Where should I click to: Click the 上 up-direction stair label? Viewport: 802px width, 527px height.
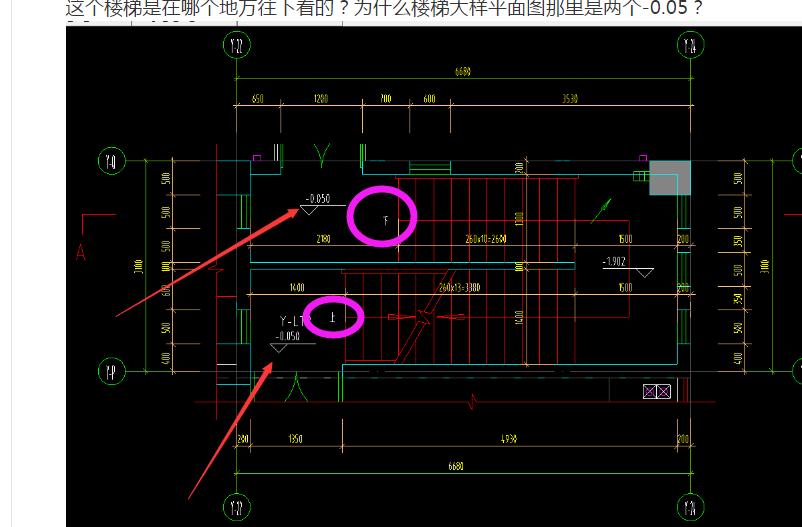coord(332,317)
